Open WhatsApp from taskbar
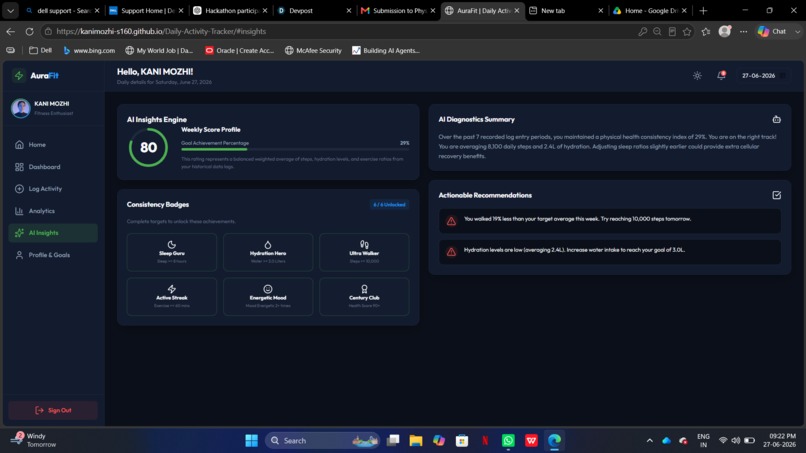The image size is (806, 453). tap(508, 441)
